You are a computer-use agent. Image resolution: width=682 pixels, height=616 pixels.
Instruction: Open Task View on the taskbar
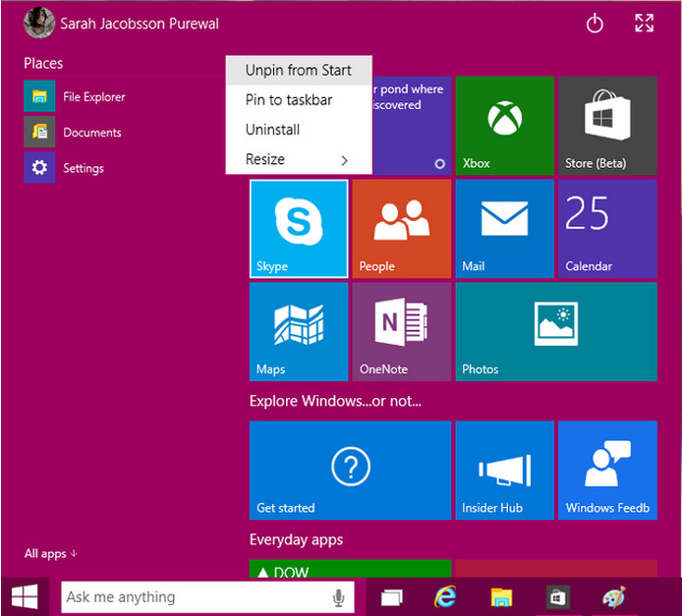click(391, 597)
